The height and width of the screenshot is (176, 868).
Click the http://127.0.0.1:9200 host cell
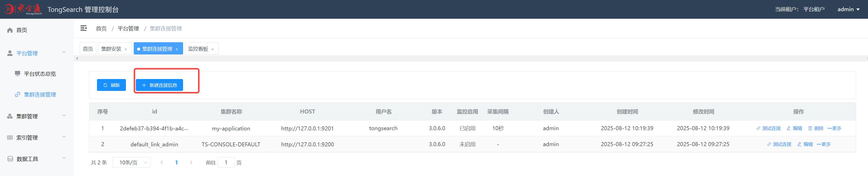[x=307, y=144]
